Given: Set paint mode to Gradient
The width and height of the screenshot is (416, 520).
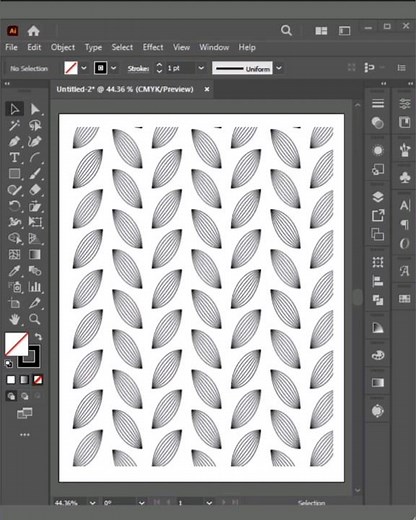Looking at the screenshot, I should (x=24, y=380).
